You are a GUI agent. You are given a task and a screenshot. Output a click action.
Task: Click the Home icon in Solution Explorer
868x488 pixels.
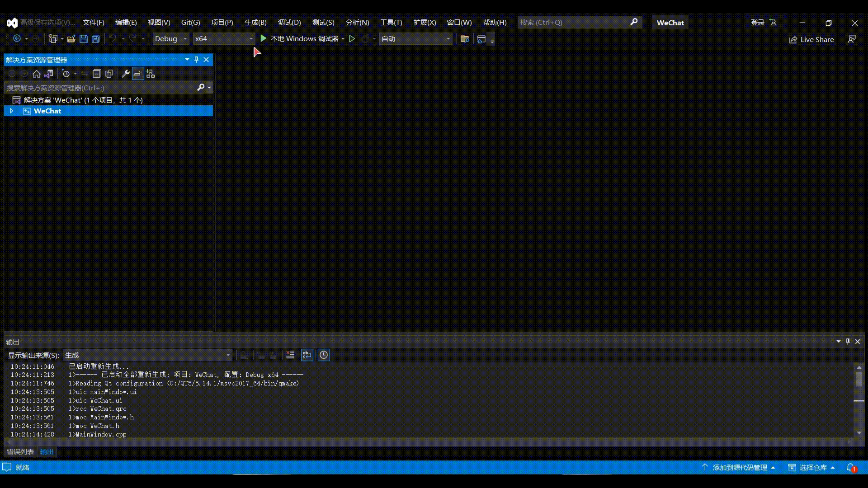(x=37, y=74)
